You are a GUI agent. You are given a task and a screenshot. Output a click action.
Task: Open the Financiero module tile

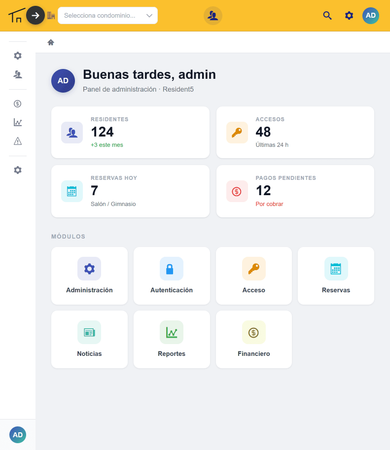point(254,339)
